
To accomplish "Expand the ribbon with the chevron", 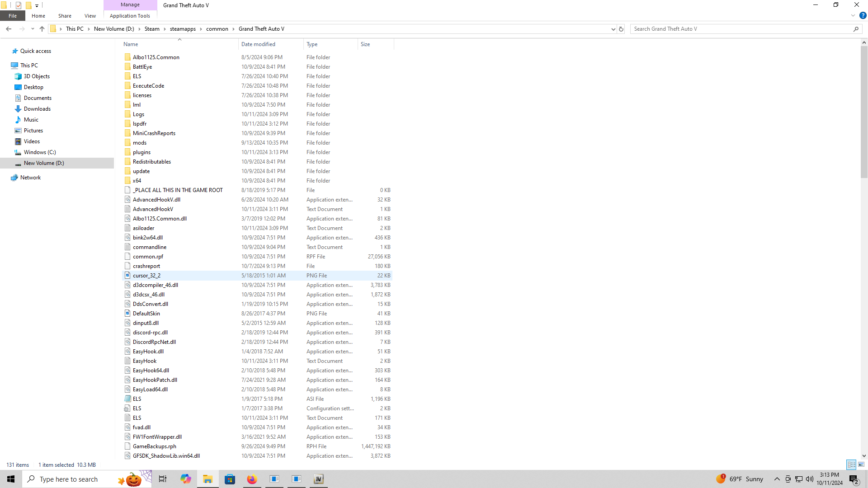I will coord(853,15).
